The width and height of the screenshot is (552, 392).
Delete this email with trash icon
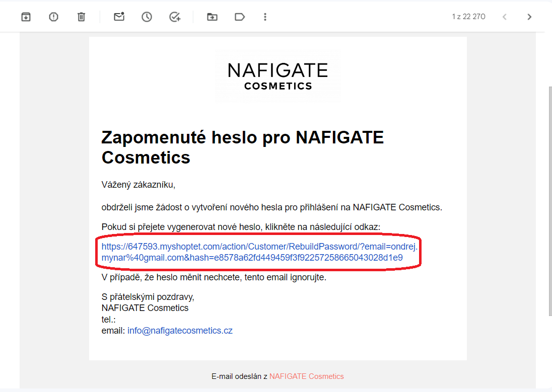coord(81,17)
